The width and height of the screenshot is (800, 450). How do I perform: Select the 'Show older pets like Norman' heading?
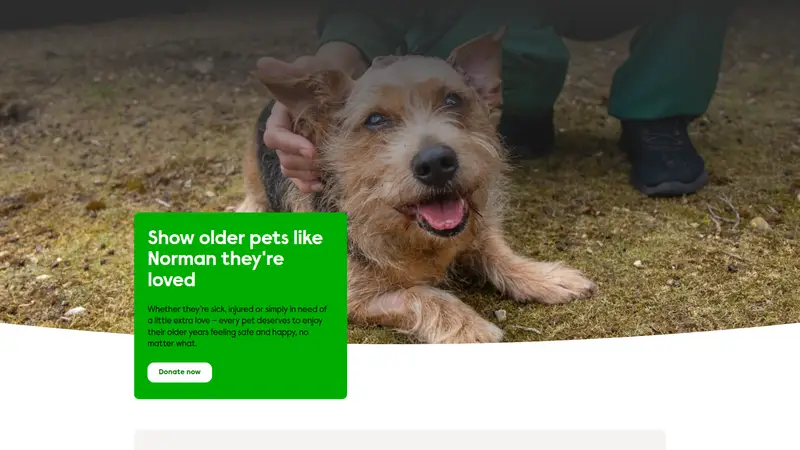click(235, 259)
